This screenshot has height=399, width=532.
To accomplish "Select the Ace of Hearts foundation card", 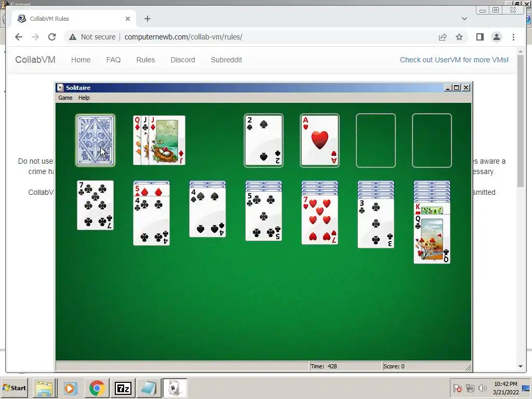I will (x=320, y=140).
